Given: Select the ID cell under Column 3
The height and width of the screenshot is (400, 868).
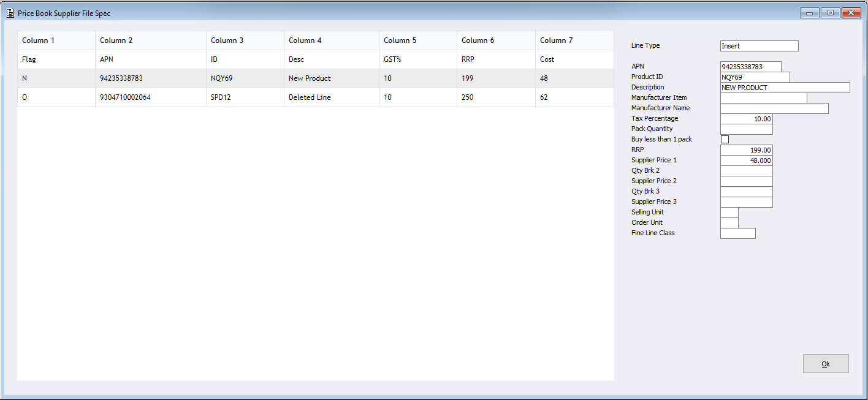Looking at the screenshot, I should tap(245, 59).
